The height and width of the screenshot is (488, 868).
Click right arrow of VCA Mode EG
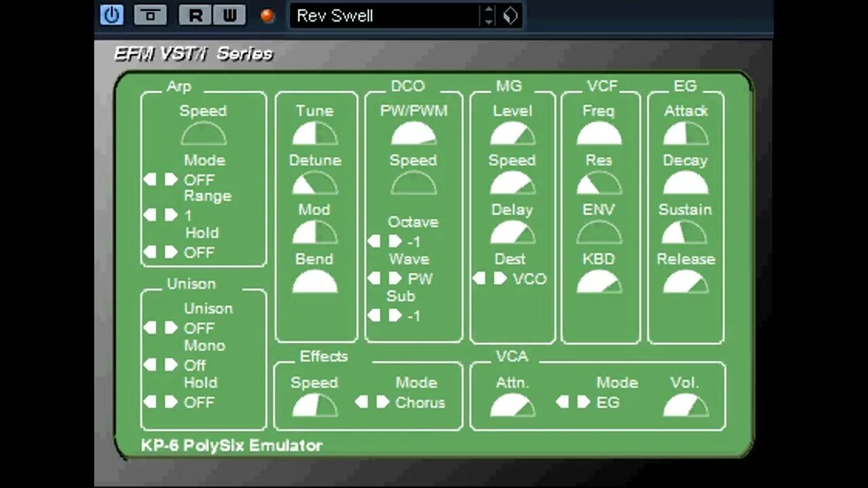(584, 402)
